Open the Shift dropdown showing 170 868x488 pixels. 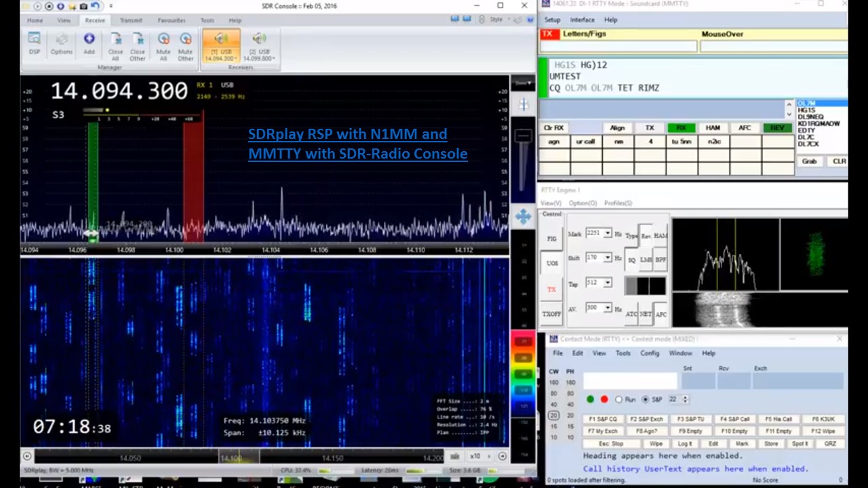[608, 258]
